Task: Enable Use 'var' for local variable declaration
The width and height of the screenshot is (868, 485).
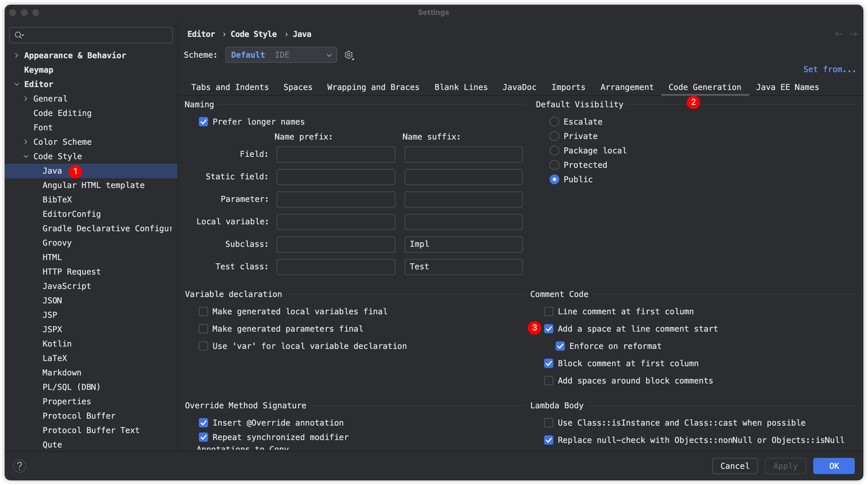Action: [203, 346]
